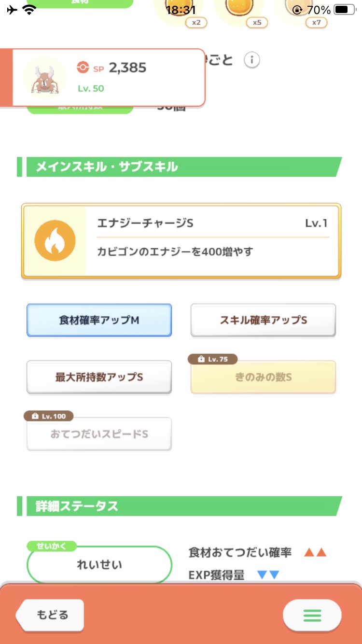Tap the Lv. 75 lock badge
Image resolution: width=362 pixels, height=644 pixels.
214,359
